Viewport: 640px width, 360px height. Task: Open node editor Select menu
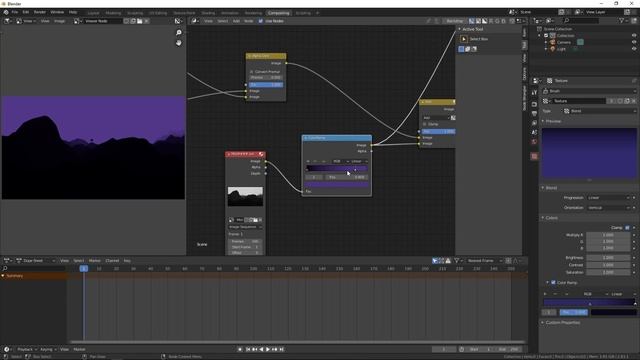222,21
